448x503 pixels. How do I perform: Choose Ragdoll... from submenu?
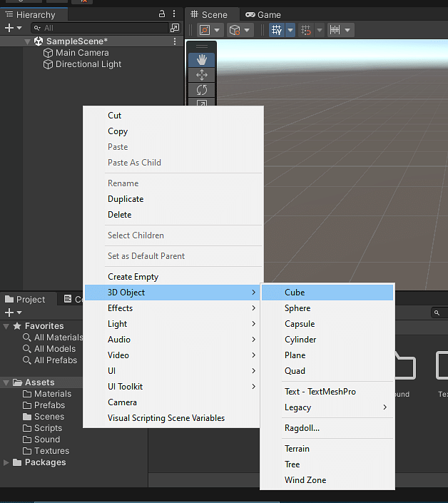[x=327, y=428]
